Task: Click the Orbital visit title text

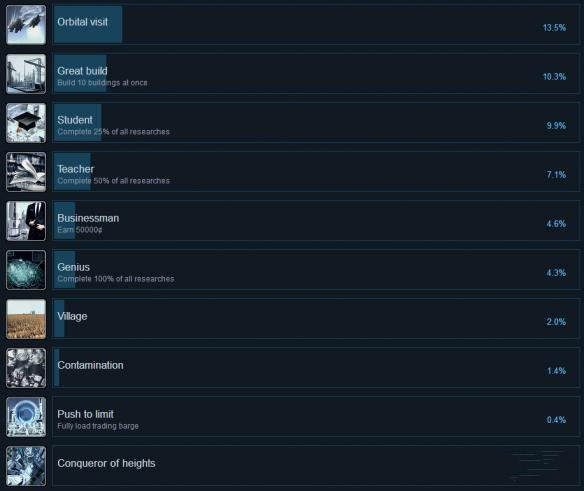Action: point(82,22)
